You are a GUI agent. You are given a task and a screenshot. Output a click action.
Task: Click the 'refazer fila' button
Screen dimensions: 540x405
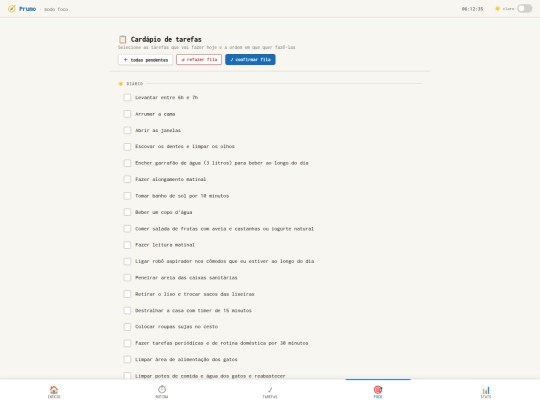tap(199, 60)
